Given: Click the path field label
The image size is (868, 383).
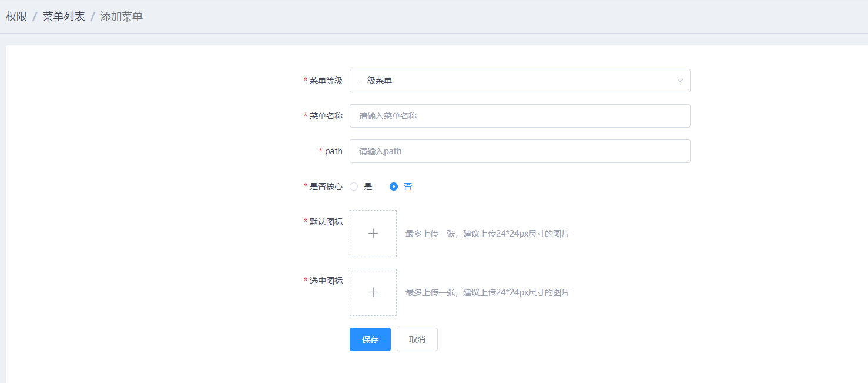Looking at the screenshot, I should (333, 151).
